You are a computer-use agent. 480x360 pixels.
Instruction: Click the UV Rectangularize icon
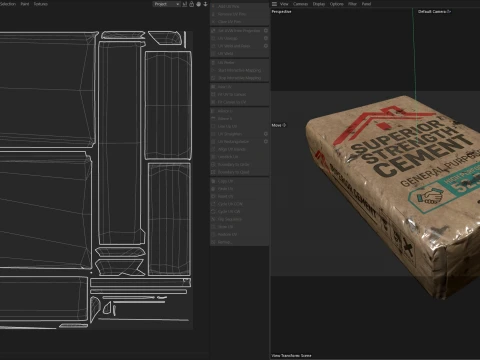coord(214,142)
